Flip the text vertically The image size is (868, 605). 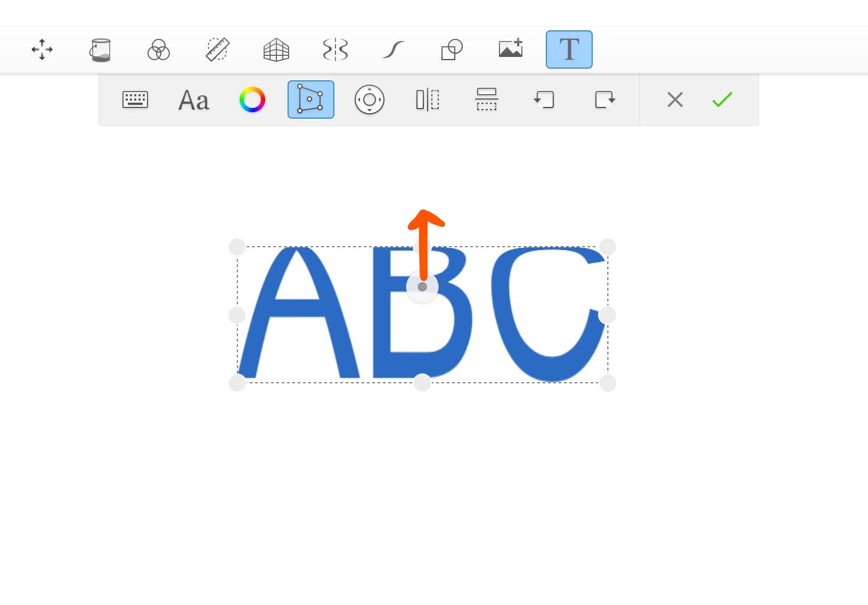(487, 100)
